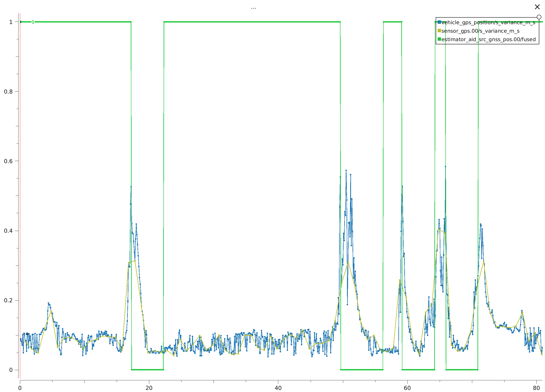Click the green estimator_aid_src_gnss_pos legend swatch

coord(439,39)
